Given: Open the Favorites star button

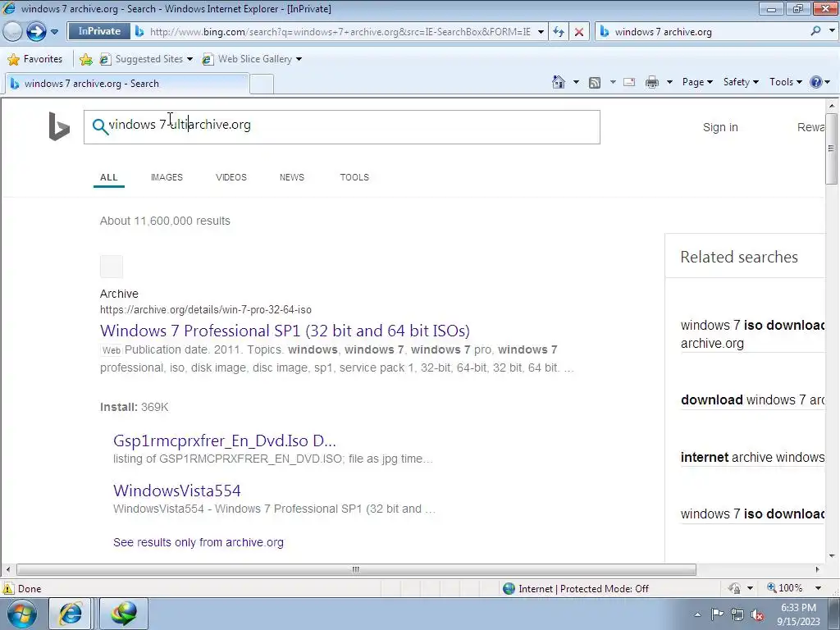Looking at the screenshot, I should [35, 59].
